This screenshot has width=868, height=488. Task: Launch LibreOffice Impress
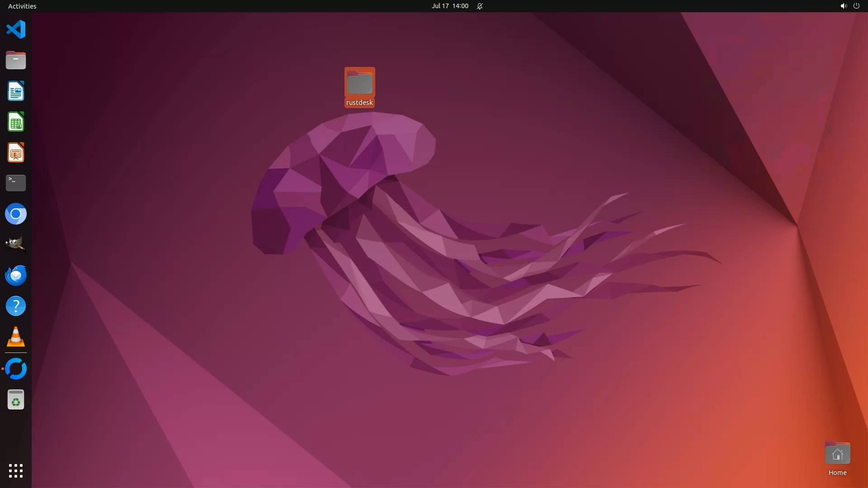[16, 153]
